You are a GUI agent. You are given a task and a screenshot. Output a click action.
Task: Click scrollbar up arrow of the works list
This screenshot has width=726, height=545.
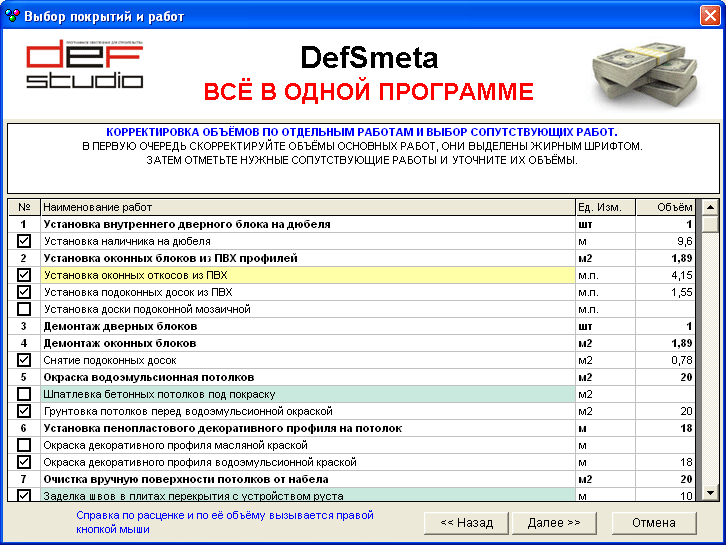pyautogui.click(x=710, y=207)
